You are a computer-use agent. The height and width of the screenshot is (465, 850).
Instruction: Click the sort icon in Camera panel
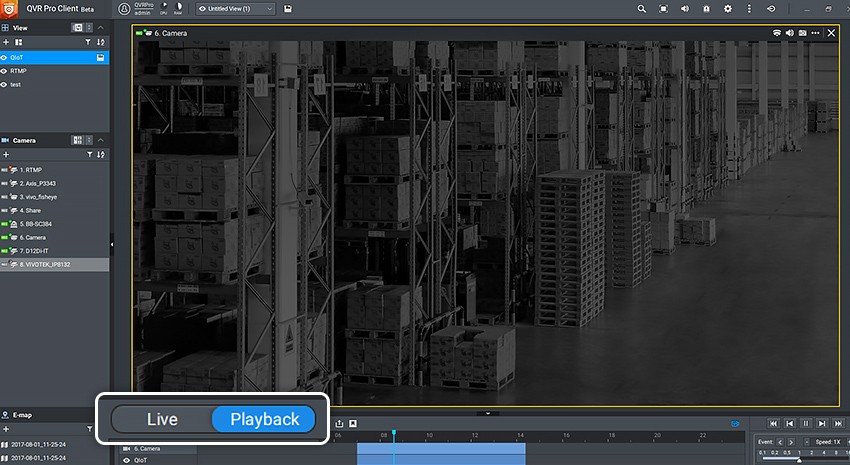tap(101, 155)
